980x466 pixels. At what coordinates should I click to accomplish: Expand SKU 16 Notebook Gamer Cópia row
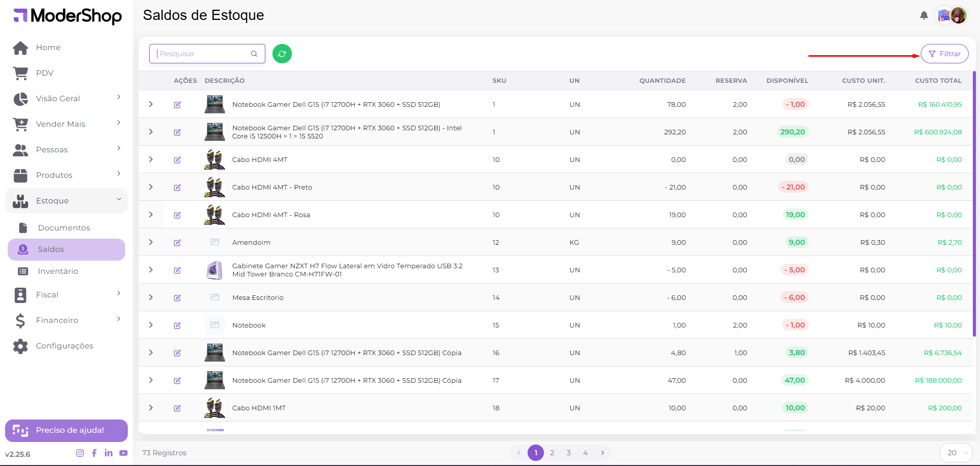151,353
